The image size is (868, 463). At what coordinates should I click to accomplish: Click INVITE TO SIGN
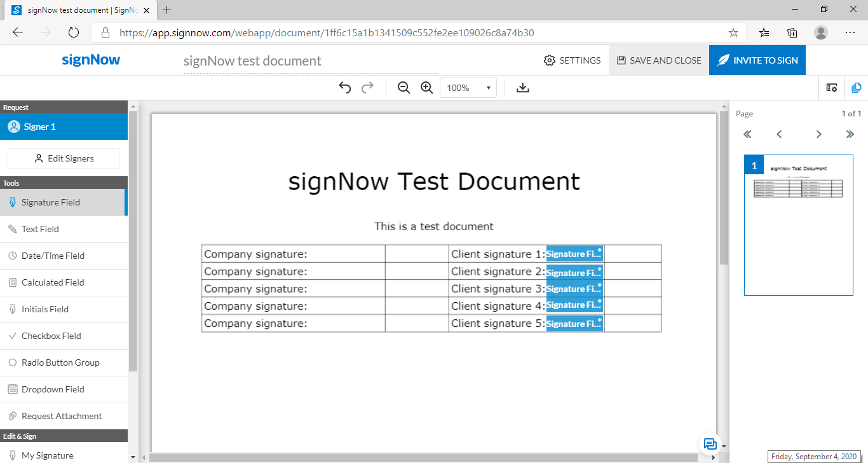point(757,60)
